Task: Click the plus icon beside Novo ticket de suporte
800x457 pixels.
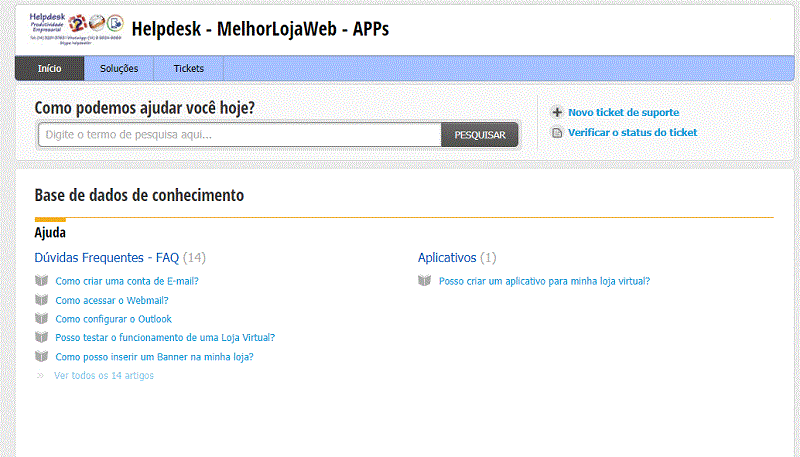Action: (x=557, y=112)
